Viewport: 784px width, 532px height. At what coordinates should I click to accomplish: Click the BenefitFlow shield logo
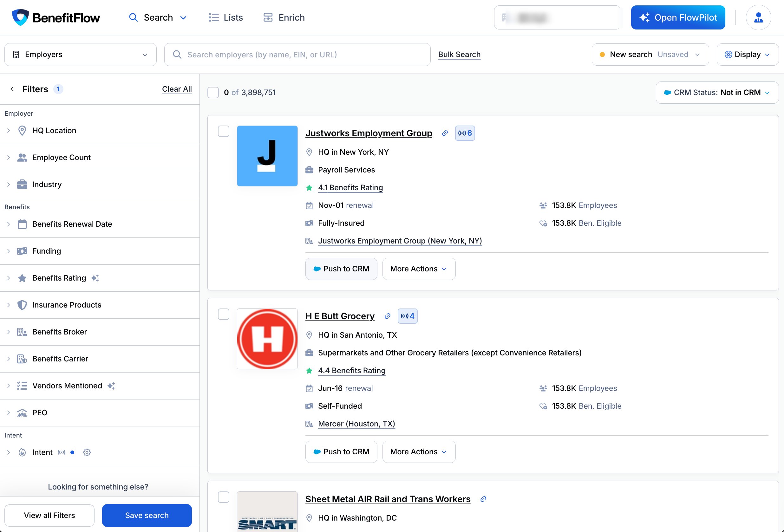pos(20,17)
